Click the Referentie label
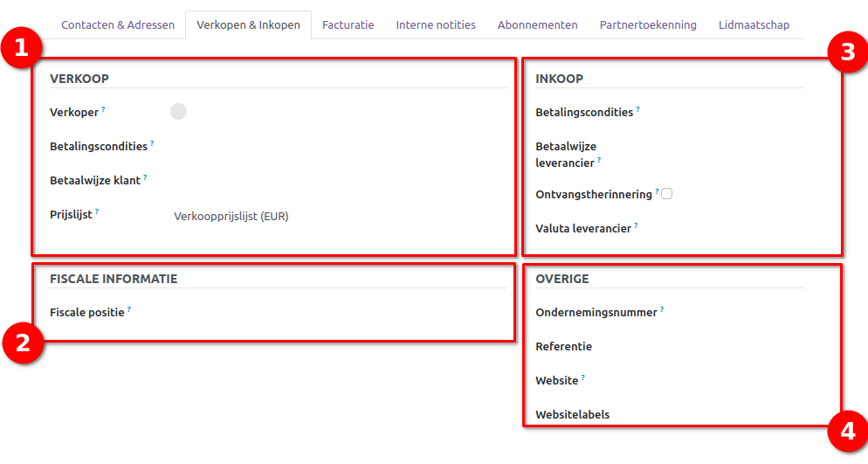Screen dimensions: 868x464 coord(563,347)
